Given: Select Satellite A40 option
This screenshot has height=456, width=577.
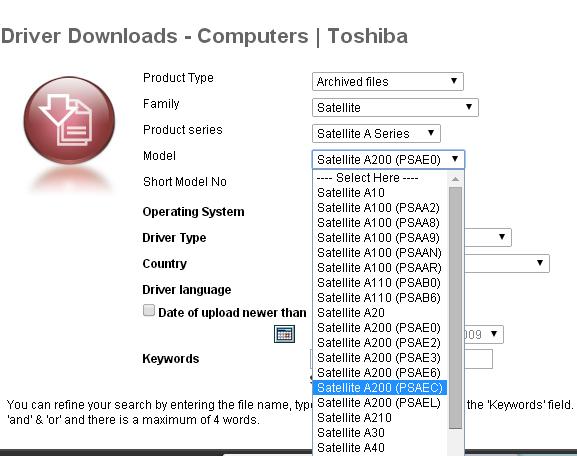Looking at the screenshot, I should click(380, 448).
